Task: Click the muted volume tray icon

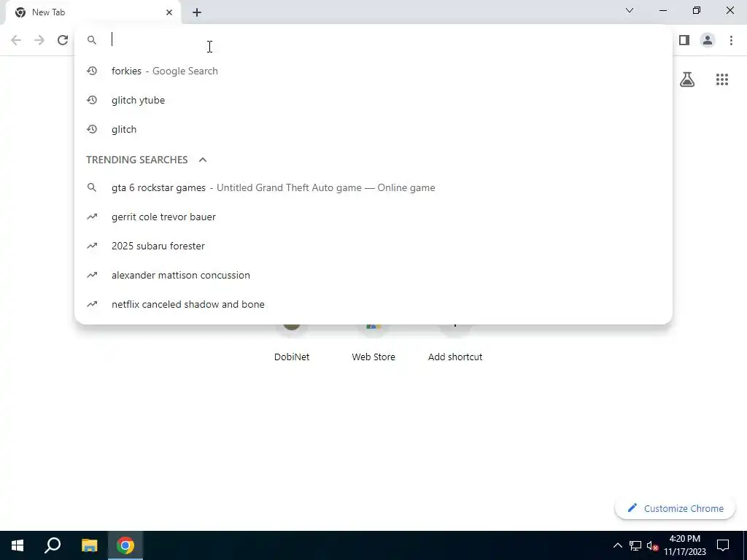Action: pyautogui.click(x=652, y=545)
